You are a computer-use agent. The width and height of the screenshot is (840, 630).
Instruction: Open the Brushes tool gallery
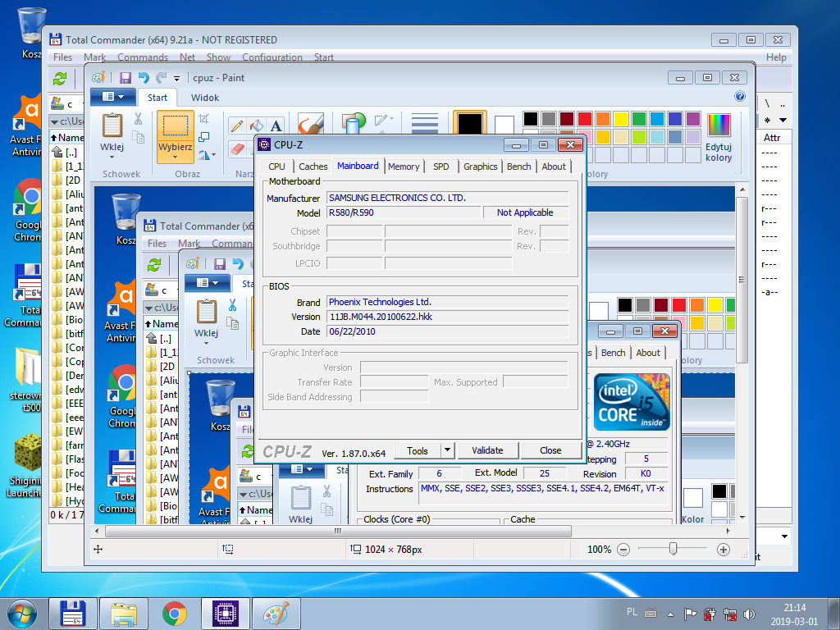[x=311, y=124]
